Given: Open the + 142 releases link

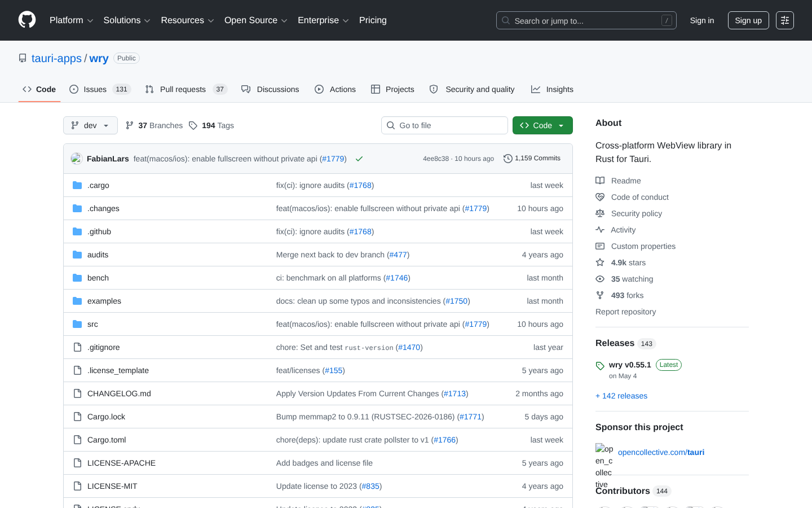Looking at the screenshot, I should 621,396.
